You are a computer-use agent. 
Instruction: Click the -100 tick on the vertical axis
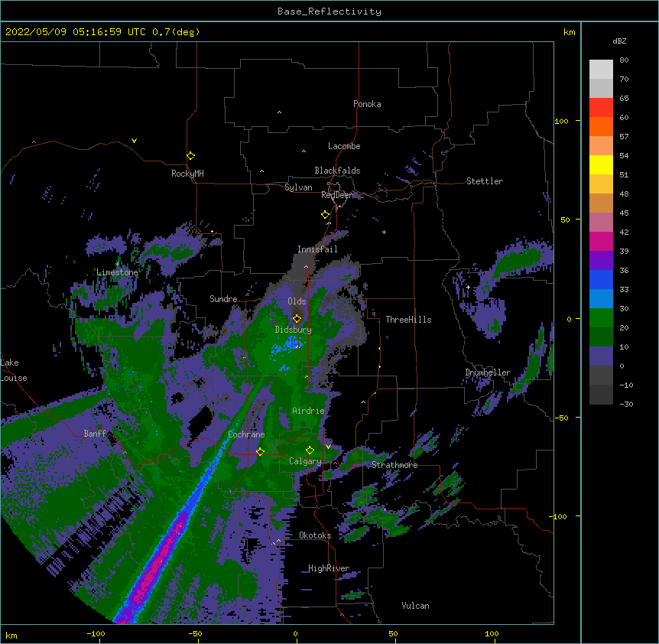559,516
